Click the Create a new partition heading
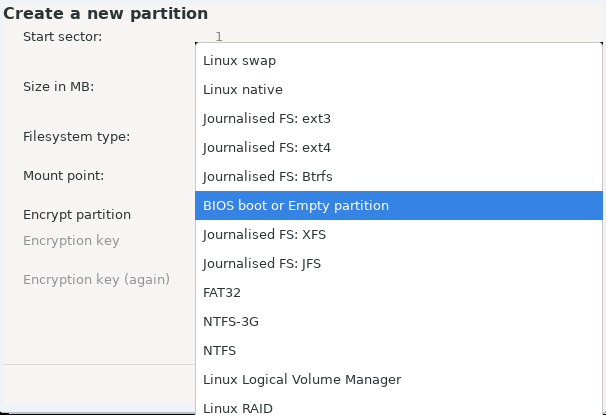Viewport: 606px width, 415px height. coord(106,14)
